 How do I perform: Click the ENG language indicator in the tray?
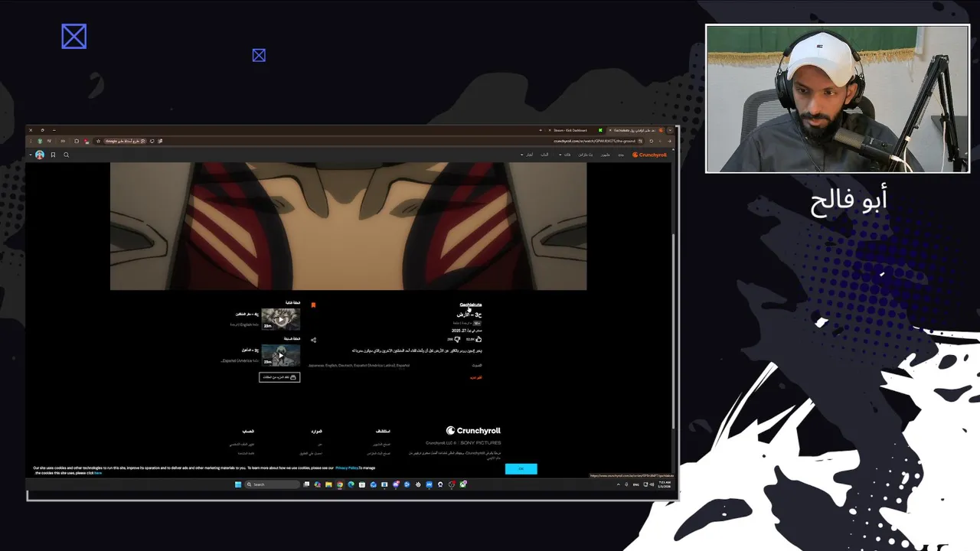635,484
